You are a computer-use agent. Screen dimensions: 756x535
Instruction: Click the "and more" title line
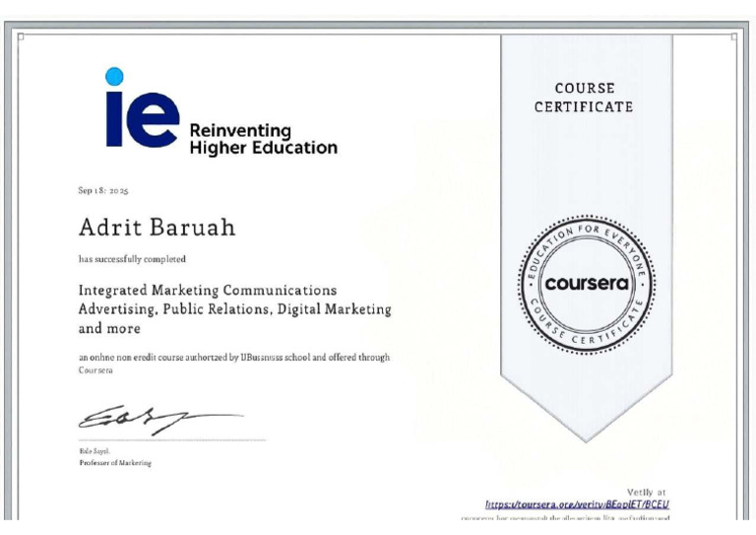pos(109,328)
